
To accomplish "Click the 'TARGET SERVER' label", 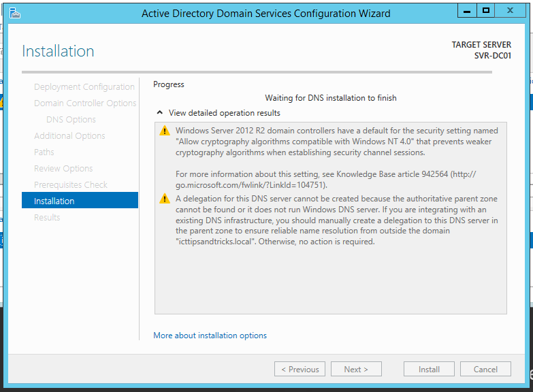I will point(481,44).
